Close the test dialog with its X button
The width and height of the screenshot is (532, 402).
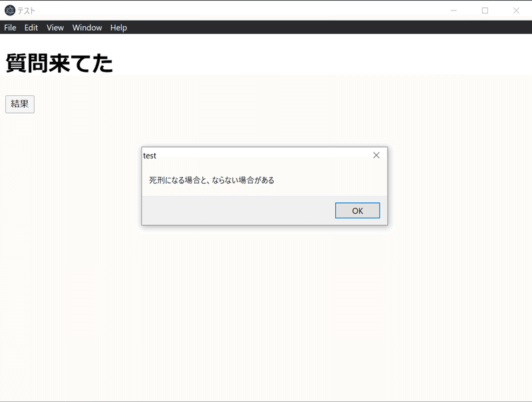tap(376, 154)
